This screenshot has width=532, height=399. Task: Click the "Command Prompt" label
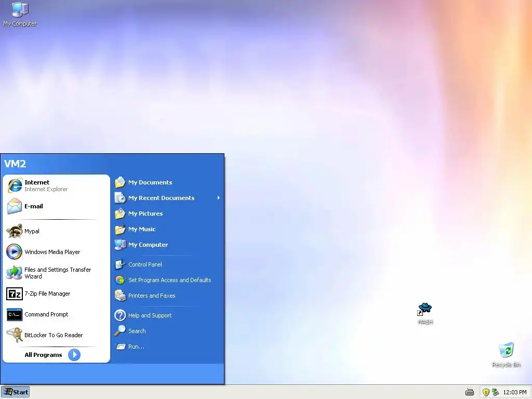click(46, 314)
